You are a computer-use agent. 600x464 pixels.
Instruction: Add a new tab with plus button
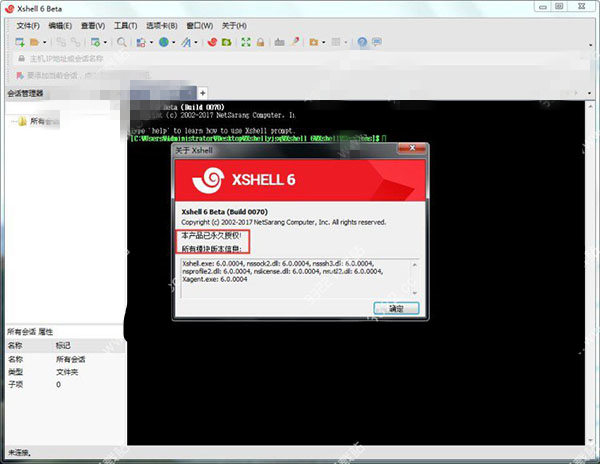pyautogui.click(x=202, y=93)
